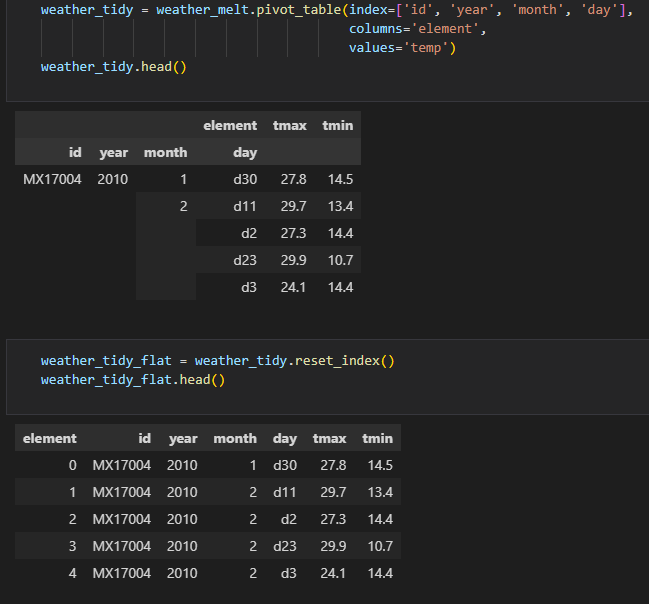Click d2 day cell in pivot table output
The width and height of the screenshot is (649, 604).
pos(249,233)
